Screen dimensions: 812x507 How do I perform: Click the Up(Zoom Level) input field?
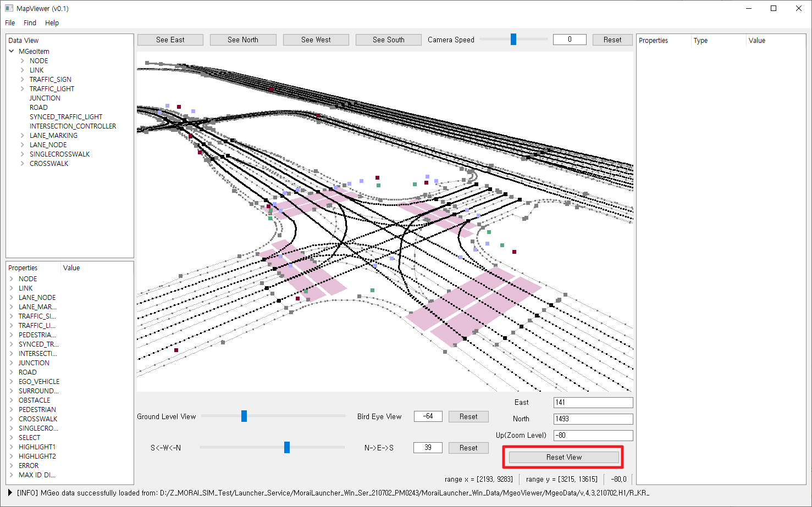pyautogui.click(x=593, y=435)
